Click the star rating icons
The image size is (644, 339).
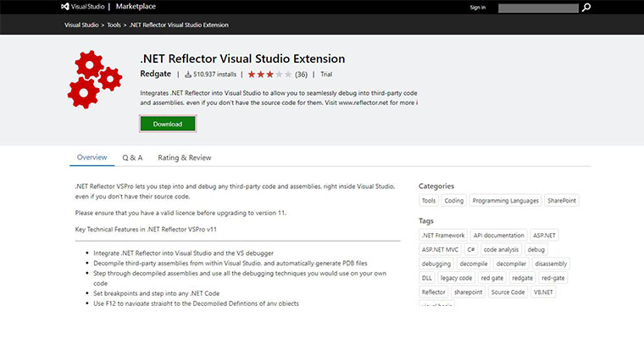click(x=269, y=75)
